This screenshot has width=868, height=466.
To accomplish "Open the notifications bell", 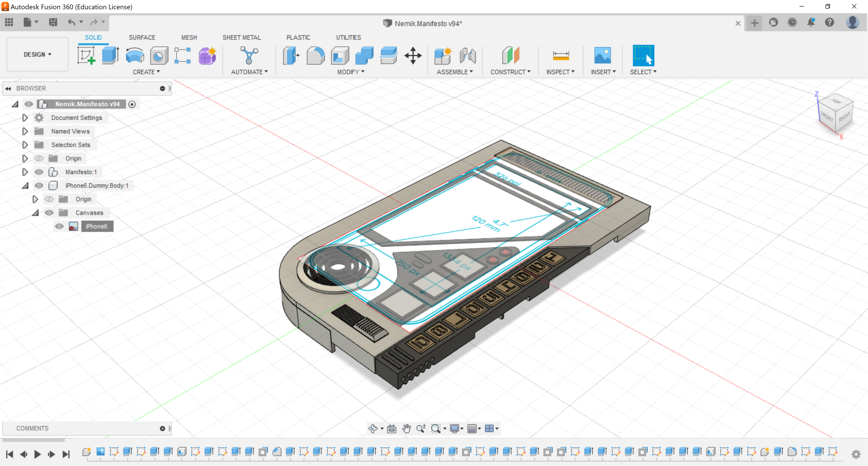I will point(811,23).
